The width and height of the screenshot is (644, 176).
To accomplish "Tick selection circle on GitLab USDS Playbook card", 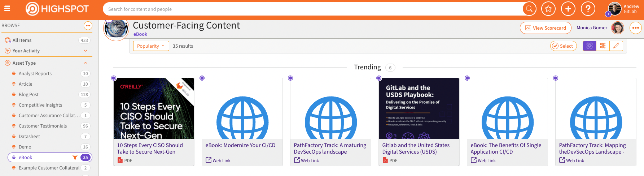I will pos(379,78).
